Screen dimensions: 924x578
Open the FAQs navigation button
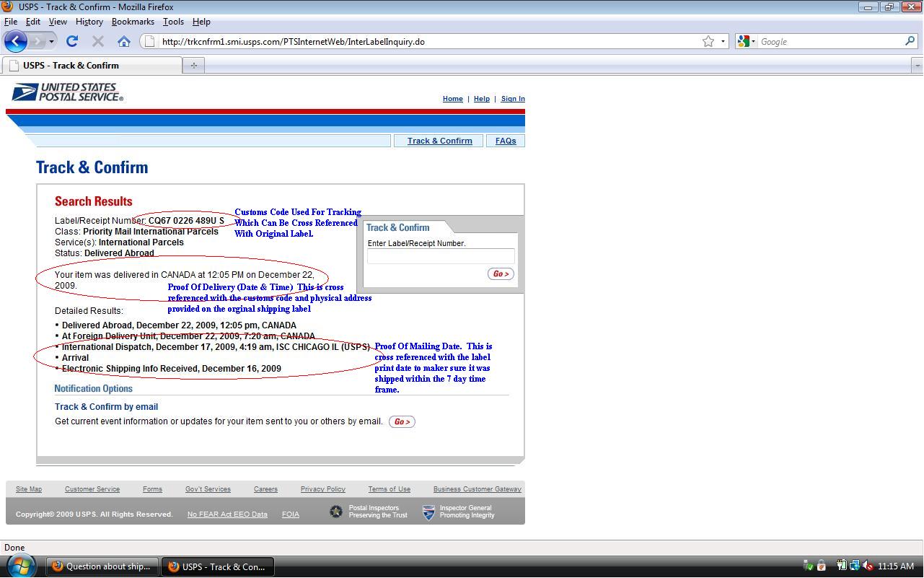click(x=506, y=141)
